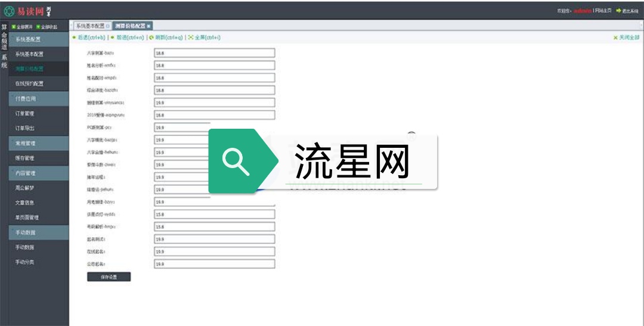Click the 全屏(ctrl+i) fullscreen link
644x326 pixels.
(208, 38)
